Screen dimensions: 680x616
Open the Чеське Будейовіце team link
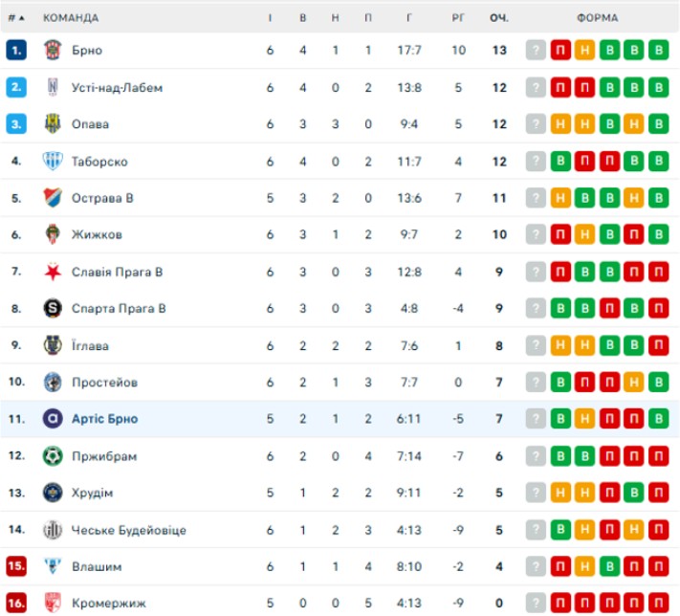point(128,530)
